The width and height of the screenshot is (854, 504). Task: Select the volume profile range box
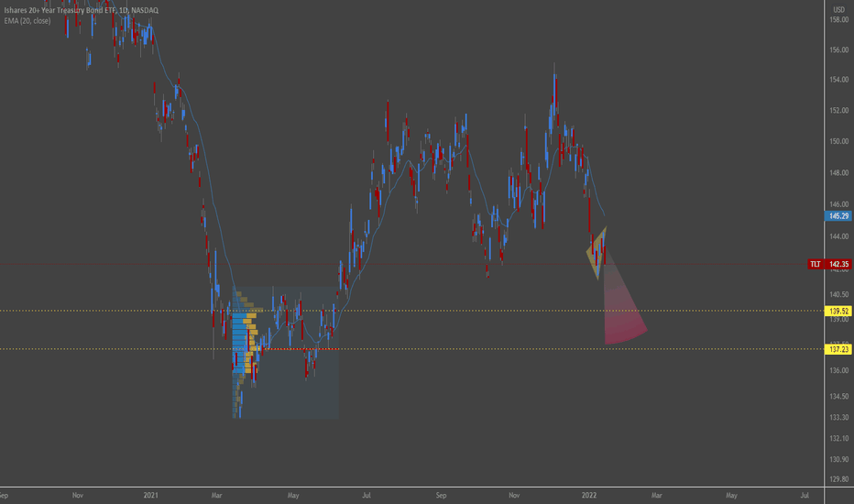286,353
